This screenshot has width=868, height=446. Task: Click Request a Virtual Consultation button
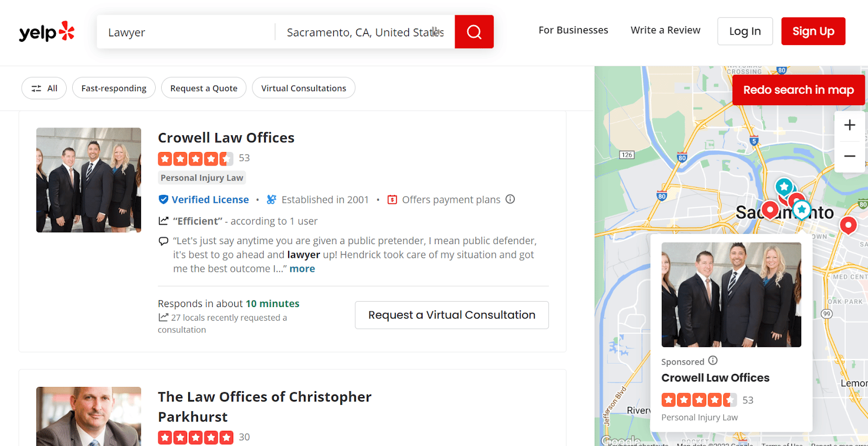[452, 315]
